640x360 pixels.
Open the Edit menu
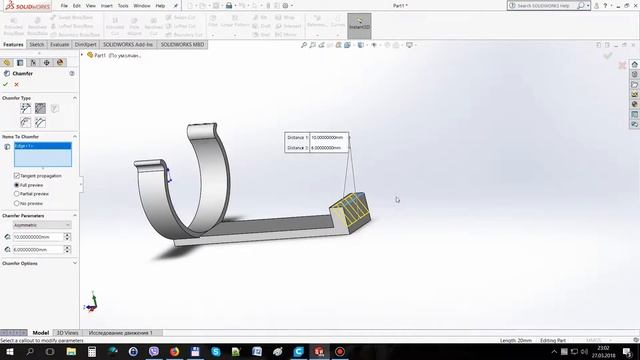pos(77,6)
